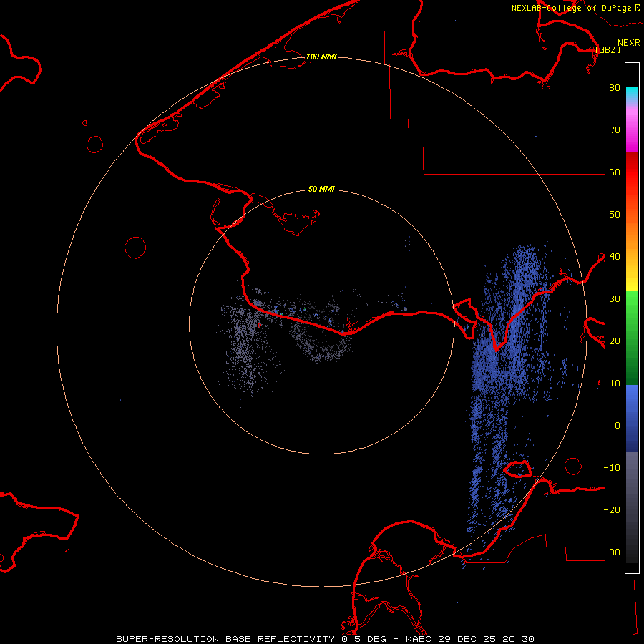Select the 100 NMI range ring label
The image size is (644, 644).
pyautogui.click(x=321, y=57)
